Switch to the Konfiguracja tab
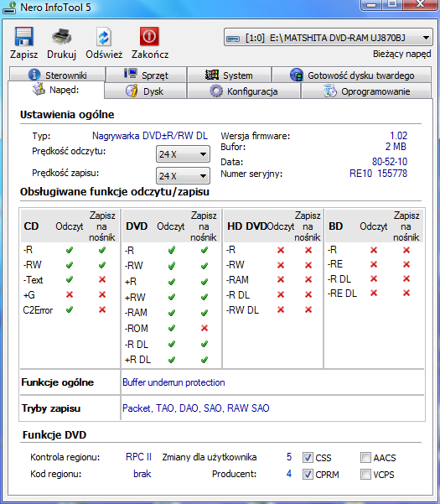The height and width of the screenshot is (504, 440). pos(243,91)
